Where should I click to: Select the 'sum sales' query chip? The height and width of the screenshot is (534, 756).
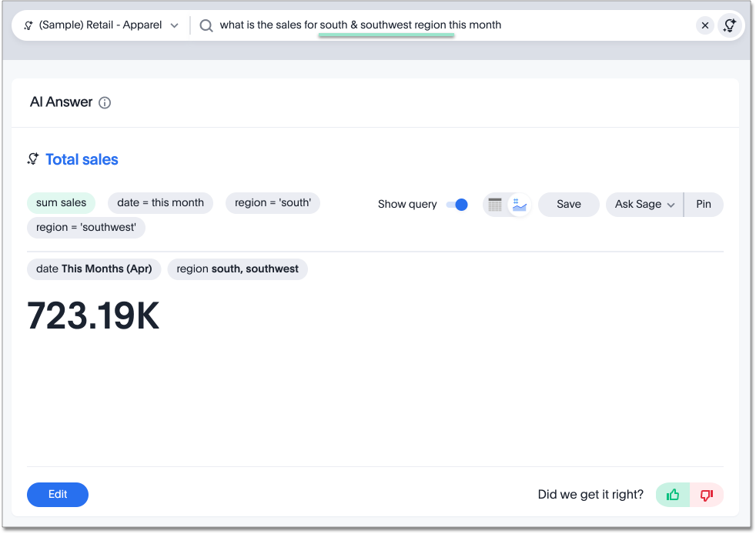(x=61, y=203)
